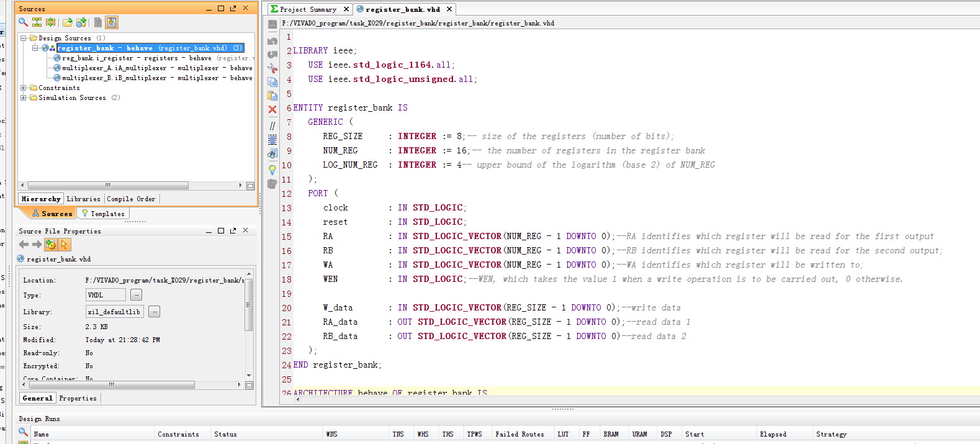Click the red X delete icon
Viewport: 980px width, 444px height.
coord(272,109)
